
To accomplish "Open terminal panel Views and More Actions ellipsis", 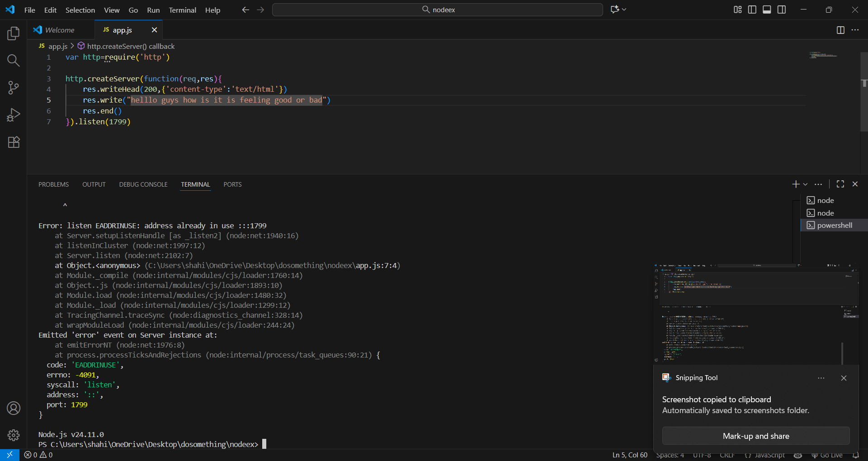I will (x=818, y=184).
